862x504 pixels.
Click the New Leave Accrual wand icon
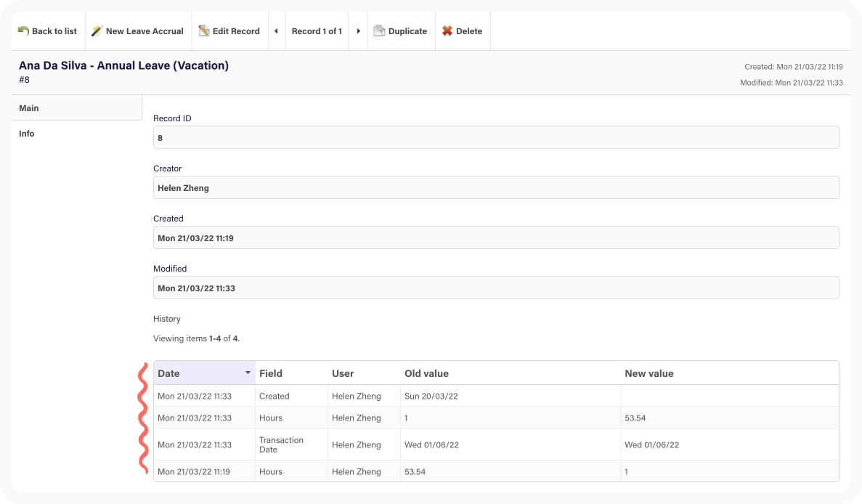97,31
